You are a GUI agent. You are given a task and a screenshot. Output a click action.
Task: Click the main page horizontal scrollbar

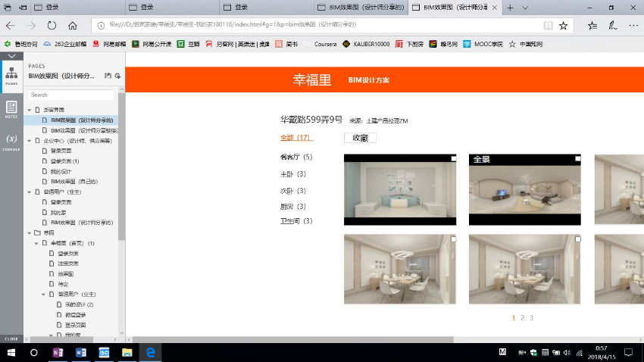(x=293, y=340)
